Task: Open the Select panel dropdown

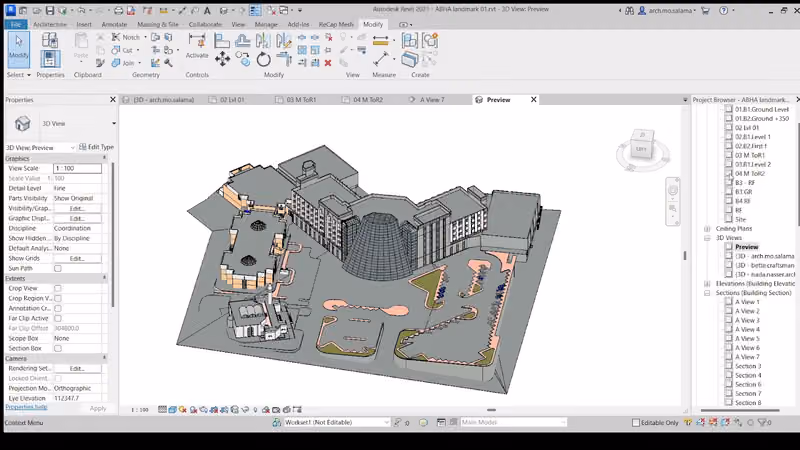Action: 19,74
